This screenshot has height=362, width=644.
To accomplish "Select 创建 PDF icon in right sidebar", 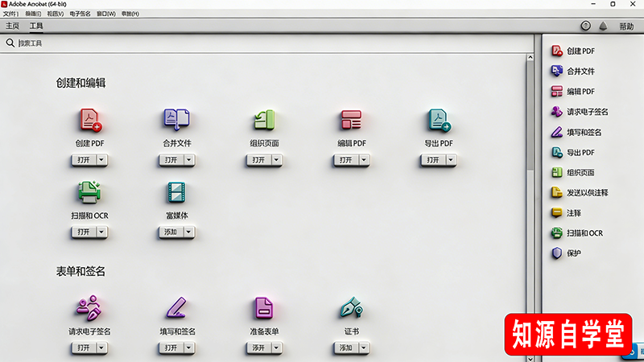I will pos(557,51).
